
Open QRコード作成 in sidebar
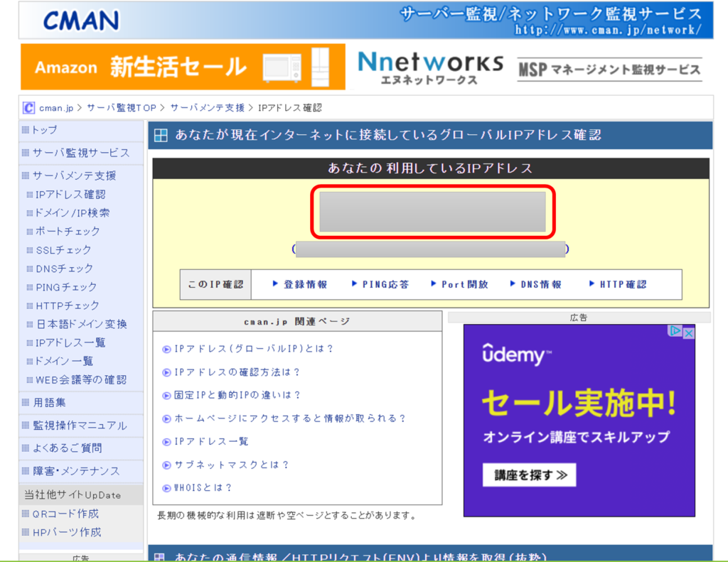pos(65,514)
